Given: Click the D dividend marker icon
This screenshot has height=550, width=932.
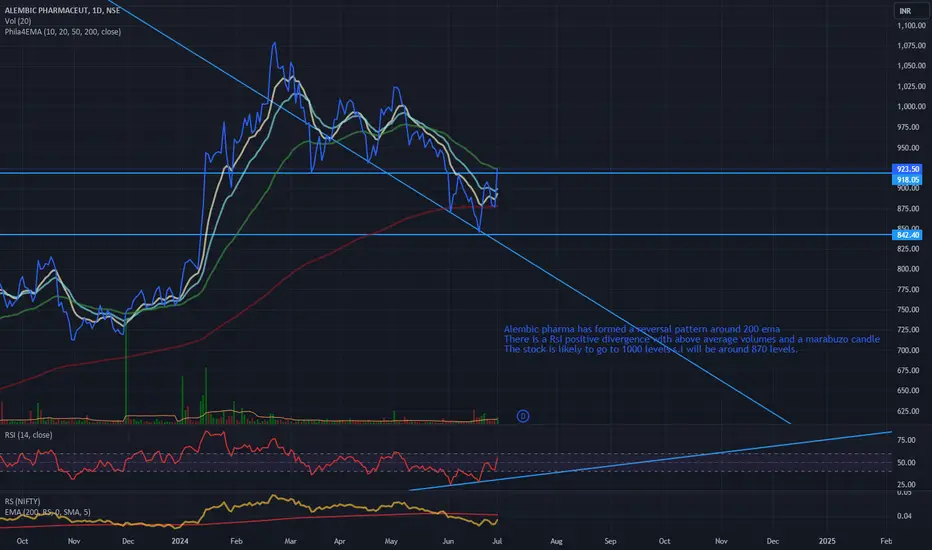Looking at the screenshot, I should pos(522,416).
